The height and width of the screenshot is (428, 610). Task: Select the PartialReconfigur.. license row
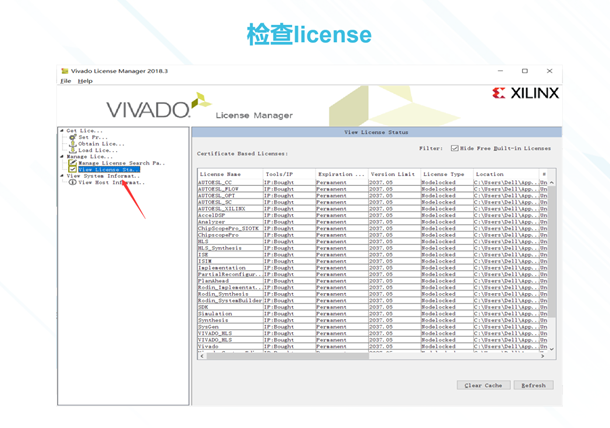click(372, 274)
